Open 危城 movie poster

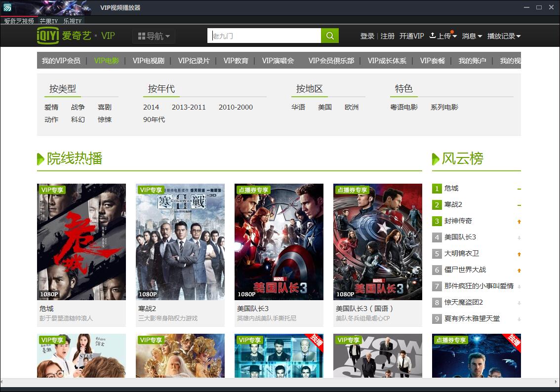[81, 242]
